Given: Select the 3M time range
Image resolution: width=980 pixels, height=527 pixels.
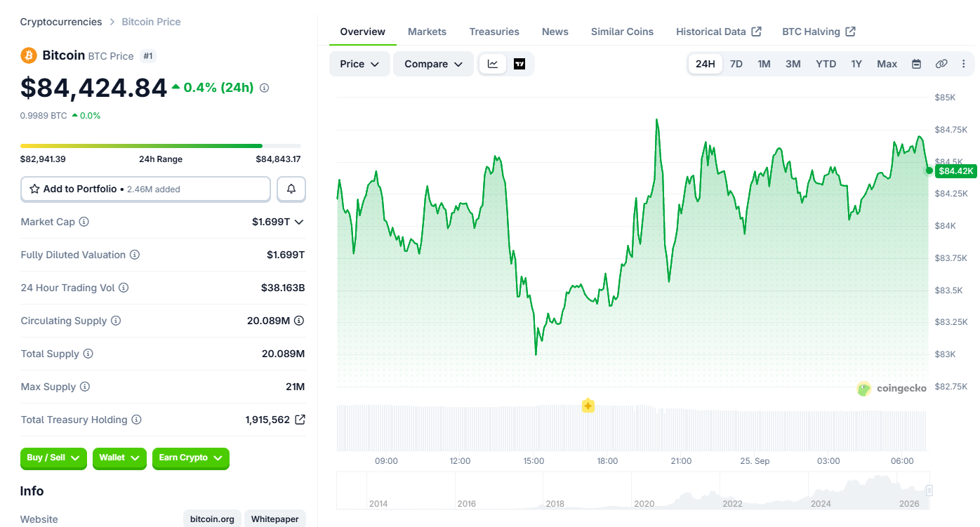Looking at the screenshot, I should [793, 64].
